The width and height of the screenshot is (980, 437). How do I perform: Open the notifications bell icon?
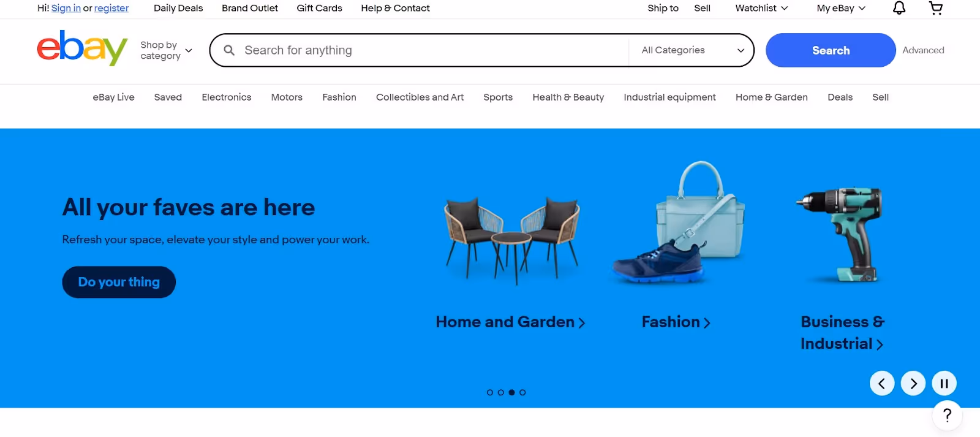tap(899, 8)
